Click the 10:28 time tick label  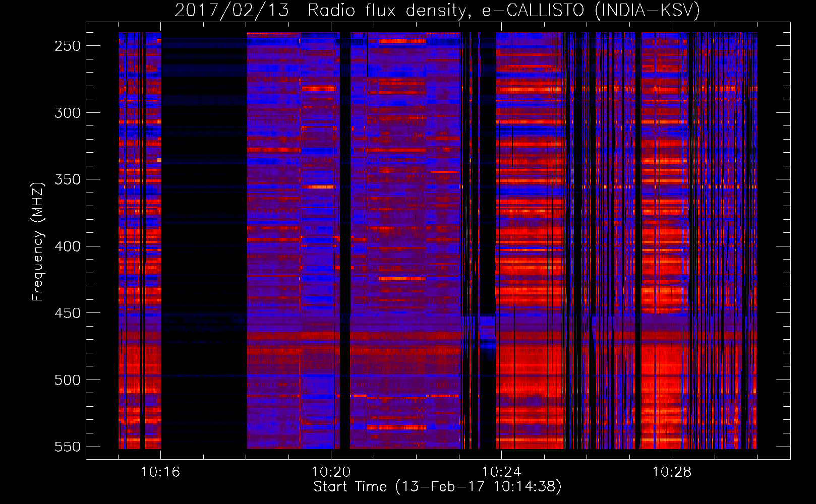click(x=672, y=472)
